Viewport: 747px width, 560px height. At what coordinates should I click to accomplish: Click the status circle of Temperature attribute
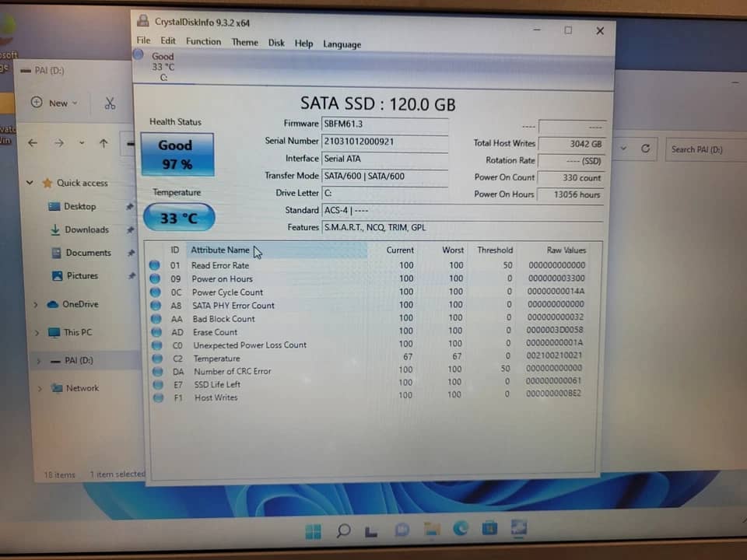tap(158, 358)
